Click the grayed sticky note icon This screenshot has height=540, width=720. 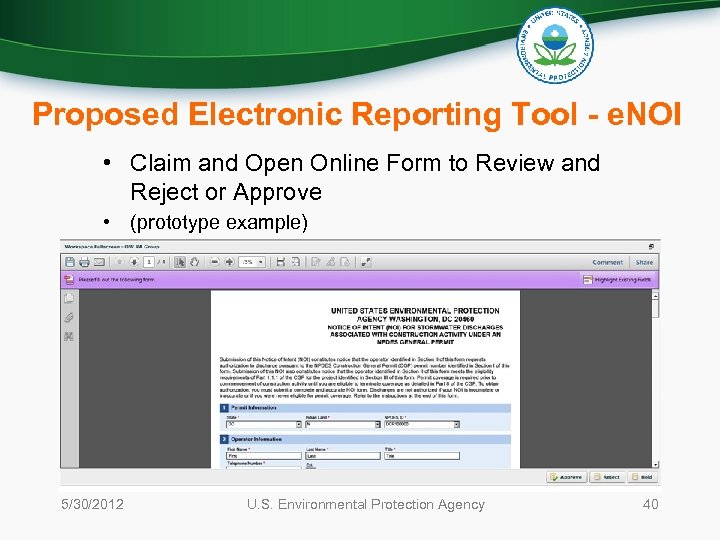(315, 262)
